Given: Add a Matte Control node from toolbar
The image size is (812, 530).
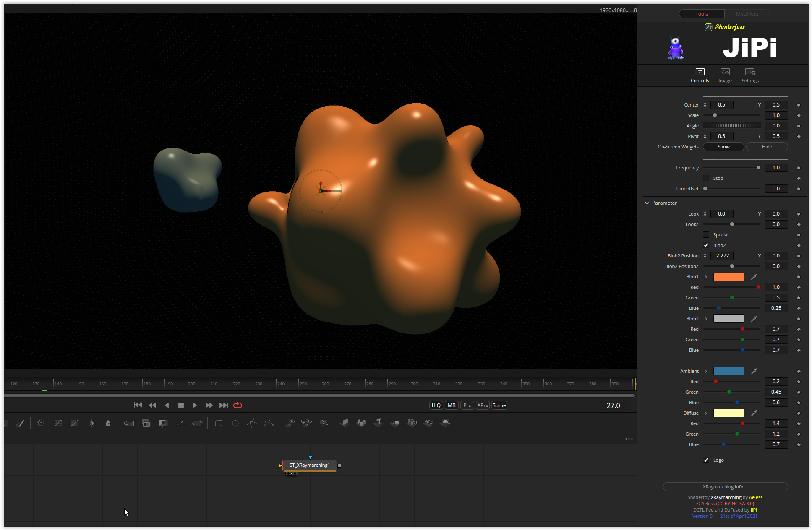Looking at the screenshot, I should 163,423.
